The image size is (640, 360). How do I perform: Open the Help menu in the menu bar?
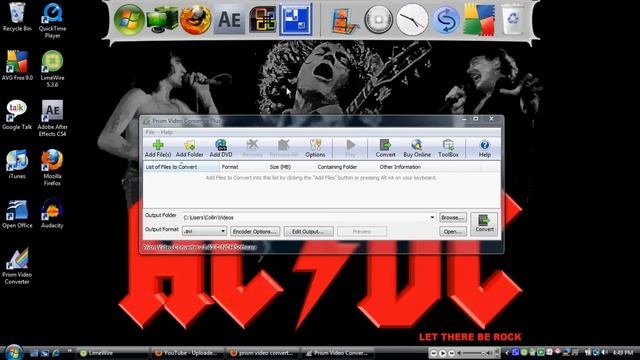click(167, 132)
